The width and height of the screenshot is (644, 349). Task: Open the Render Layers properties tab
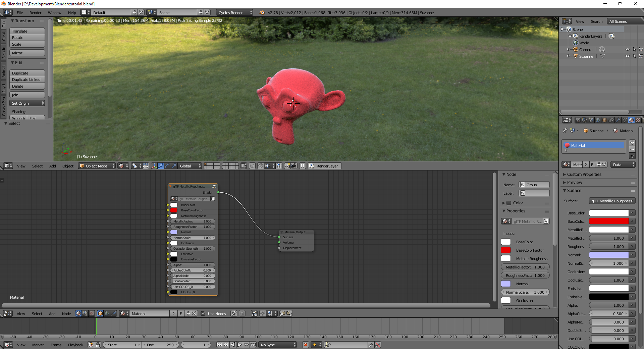(x=584, y=120)
